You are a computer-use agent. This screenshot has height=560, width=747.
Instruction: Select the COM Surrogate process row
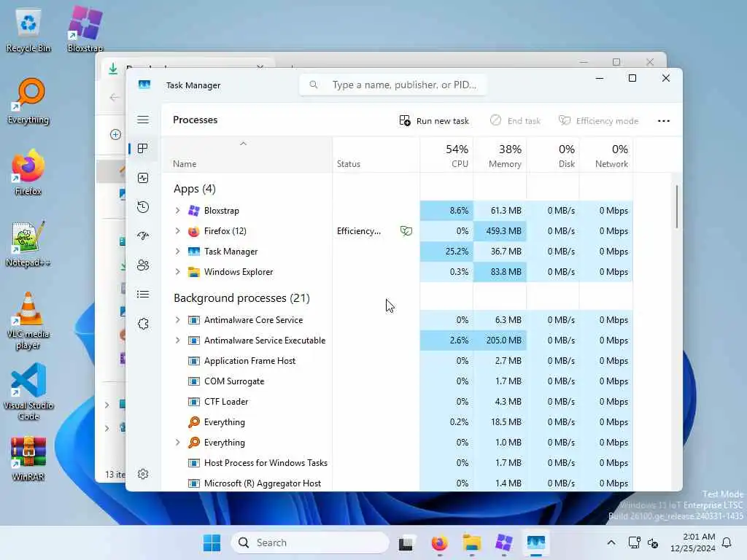point(397,381)
